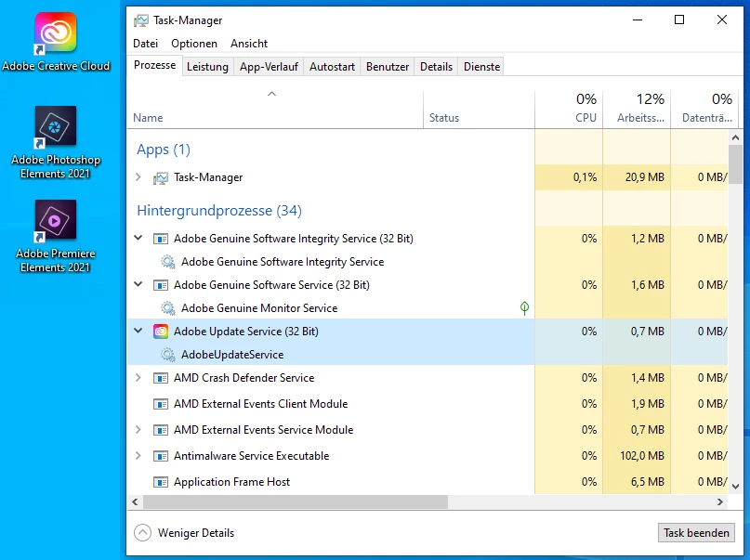This screenshot has height=560, width=750.
Task: Click AMD Crash Defender Service icon
Action: click(x=161, y=378)
